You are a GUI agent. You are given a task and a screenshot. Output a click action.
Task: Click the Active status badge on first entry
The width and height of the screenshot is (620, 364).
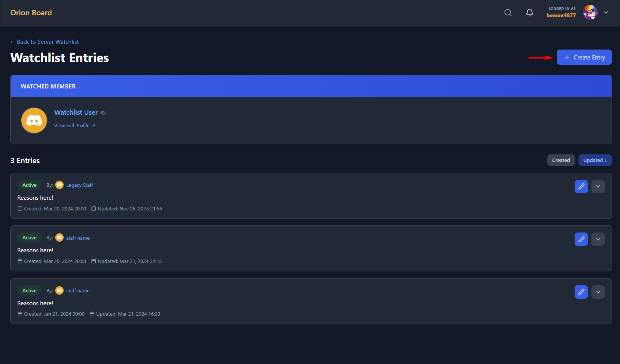(29, 185)
